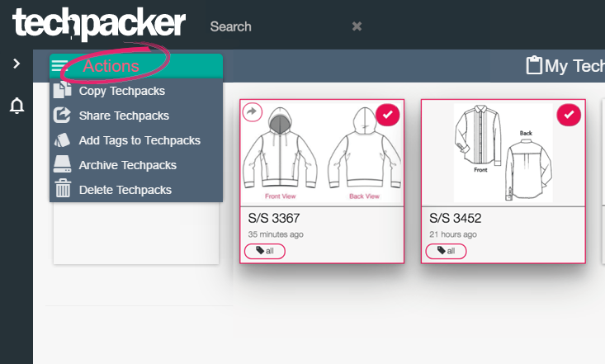
Task: Open the notifications bell
Action: click(17, 106)
